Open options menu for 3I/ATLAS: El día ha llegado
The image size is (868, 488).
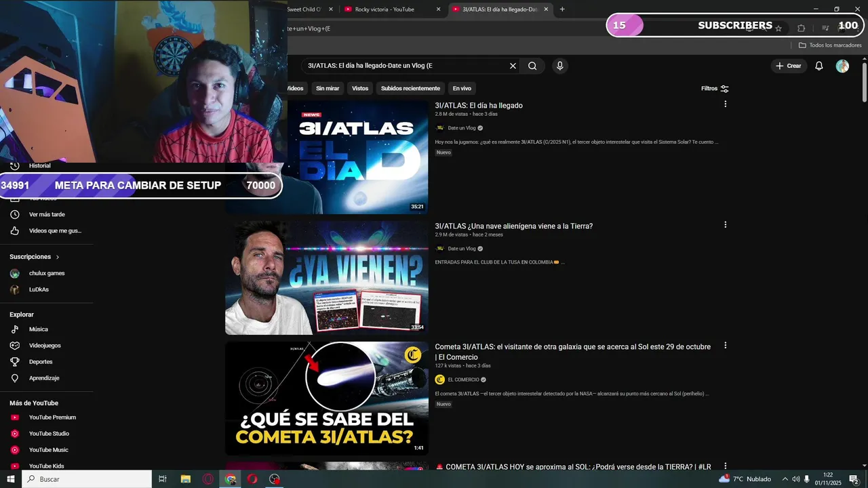click(725, 104)
